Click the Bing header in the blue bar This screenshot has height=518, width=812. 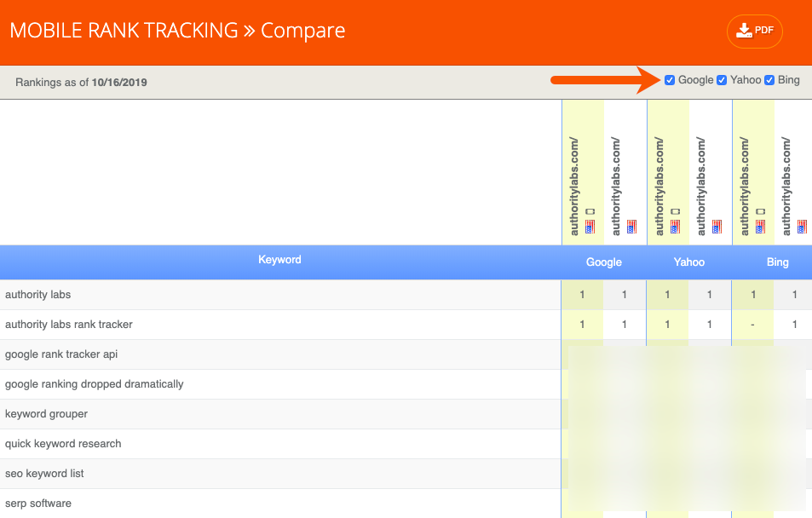click(777, 262)
